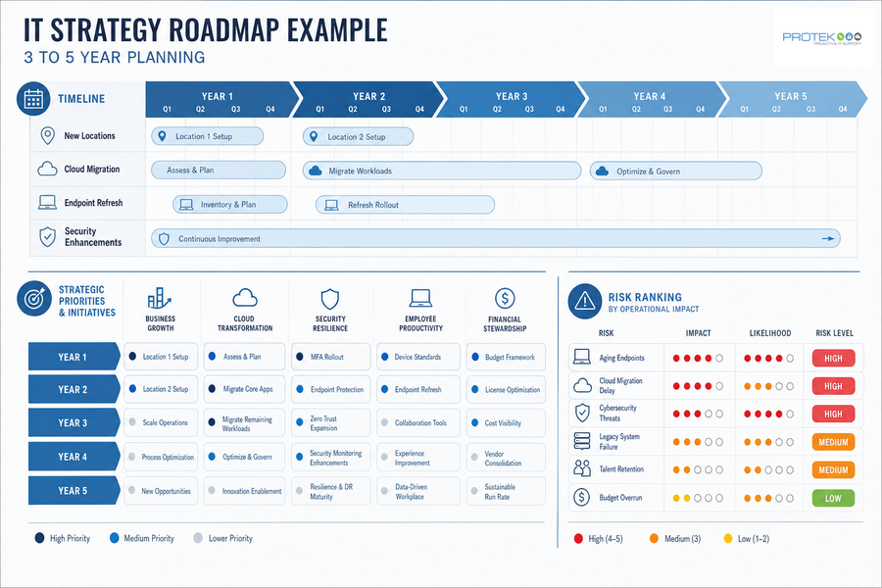The image size is (882, 588).
Task: Click the red High (4–5) legend dot
Action: (x=578, y=538)
